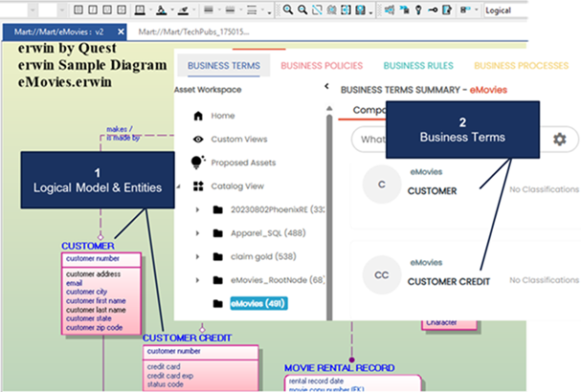Click the CC avatar of CUSTOMER CREDIT
The image size is (581, 392).
(x=382, y=275)
